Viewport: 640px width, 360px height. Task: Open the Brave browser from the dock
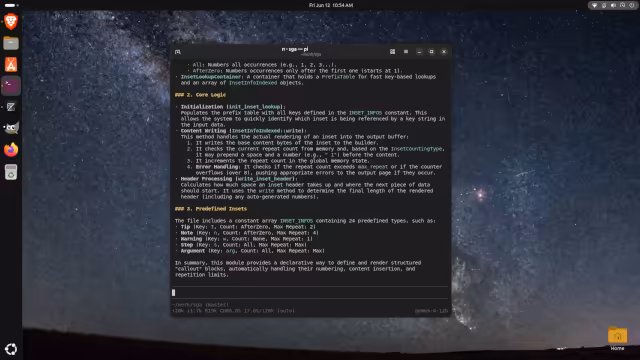[x=11, y=21]
